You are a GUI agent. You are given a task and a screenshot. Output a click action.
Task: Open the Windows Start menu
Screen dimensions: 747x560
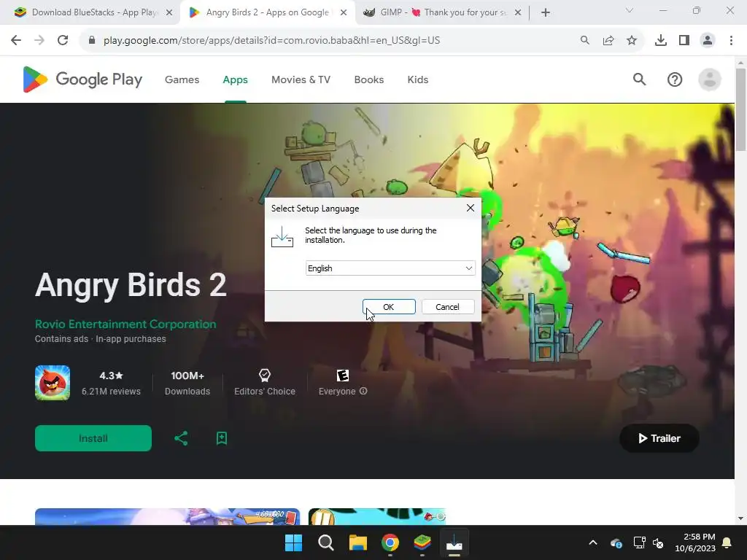[293, 542]
